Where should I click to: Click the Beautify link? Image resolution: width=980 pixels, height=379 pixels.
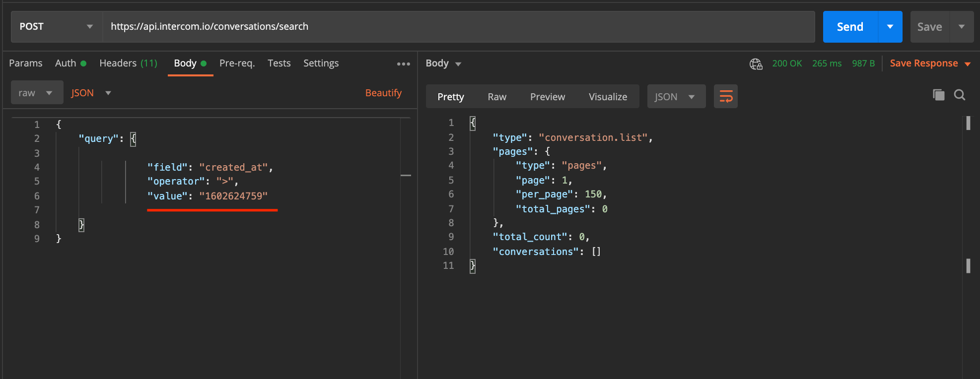click(x=383, y=93)
